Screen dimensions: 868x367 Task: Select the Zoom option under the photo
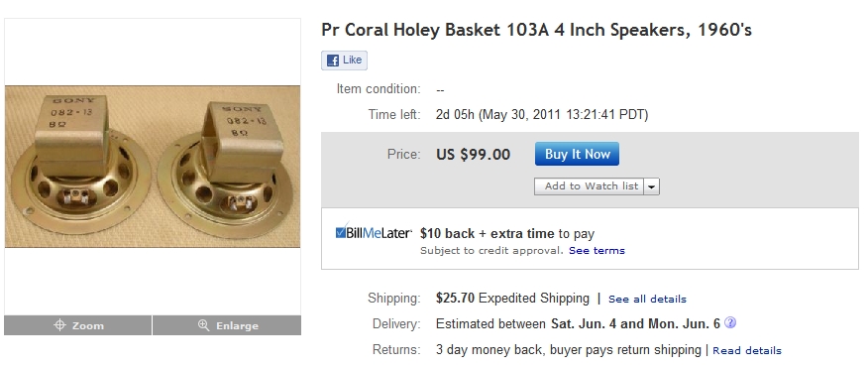(77, 325)
